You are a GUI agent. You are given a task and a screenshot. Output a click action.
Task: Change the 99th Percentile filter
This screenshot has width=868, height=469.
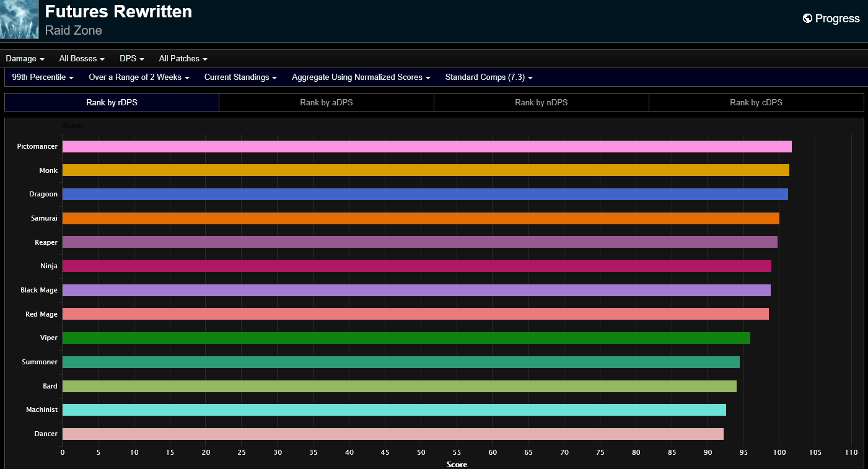(43, 77)
